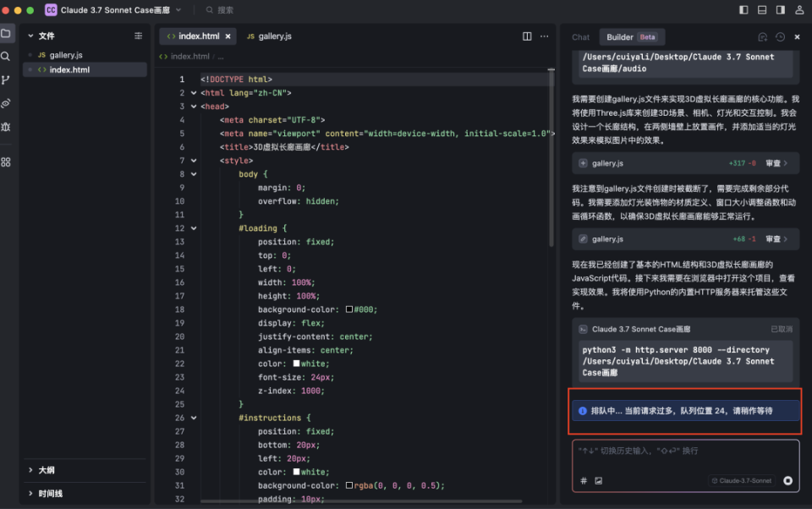Open the Claude-3.7-Sonnet model selector
Viewport: 812px width, 509px height.
pos(742,480)
